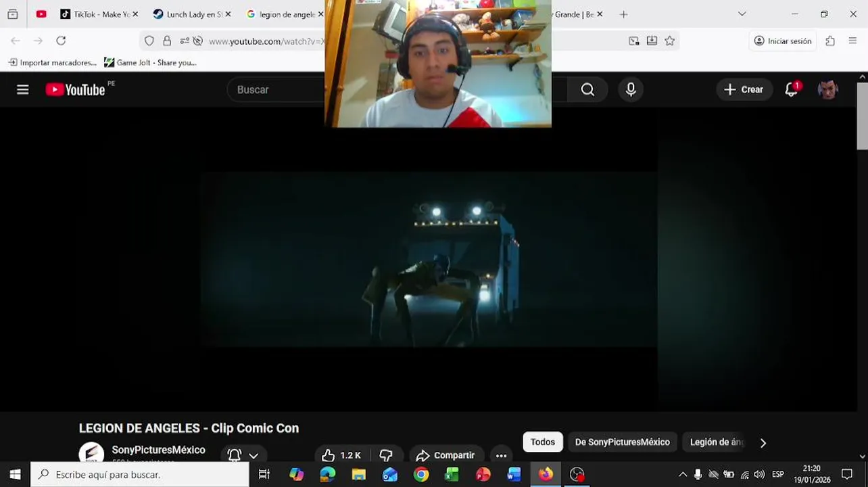Viewport: 868px width, 487px height.
Task: Select the Legión de án... chip
Action: coord(716,442)
